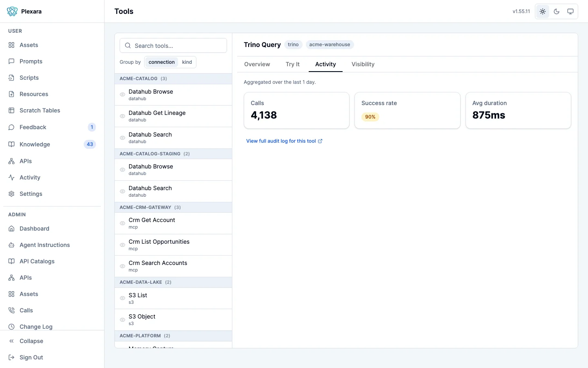This screenshot has height=368, width=588.
Task: Click the trino kind tag
Action: click(293, 45)
